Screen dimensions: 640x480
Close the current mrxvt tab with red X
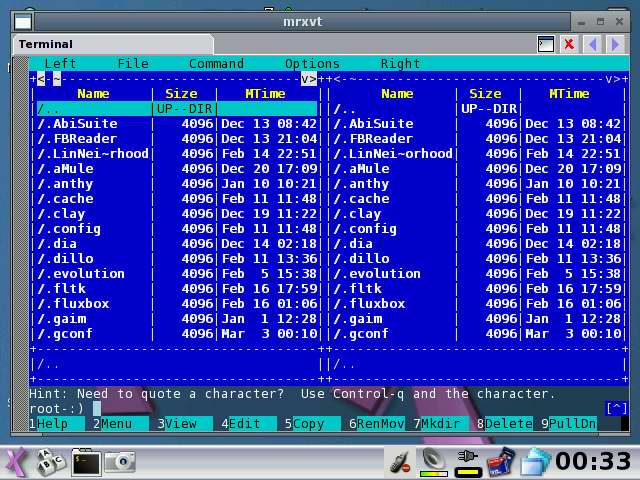pos(569,44)
